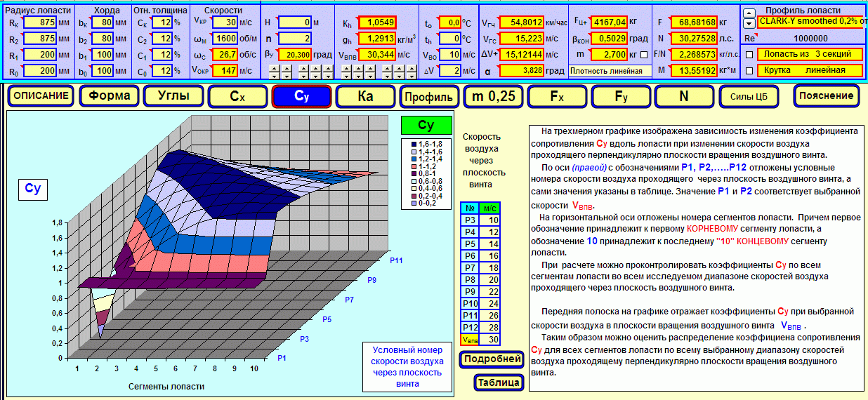Open the Профиль view
Image resolution: width=868 pixels, height=400 pixels.
[x=428, y=96]
